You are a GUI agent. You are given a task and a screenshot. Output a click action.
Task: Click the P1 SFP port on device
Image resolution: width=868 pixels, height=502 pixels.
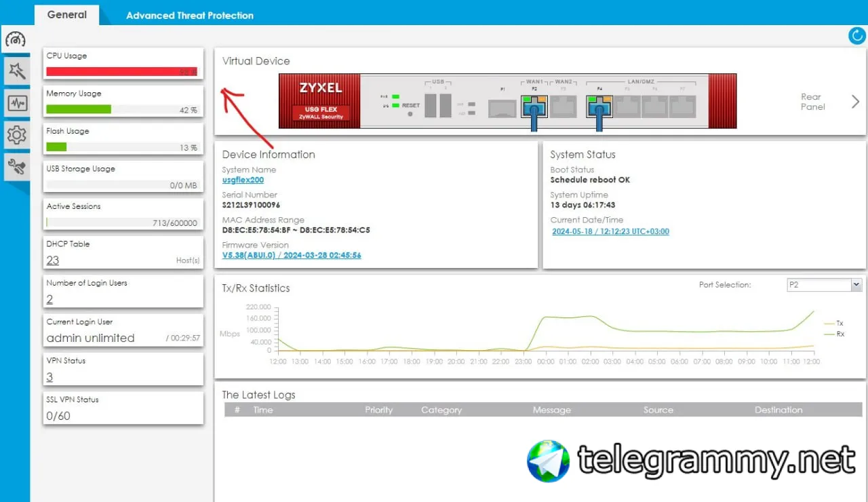coord(502,107)
